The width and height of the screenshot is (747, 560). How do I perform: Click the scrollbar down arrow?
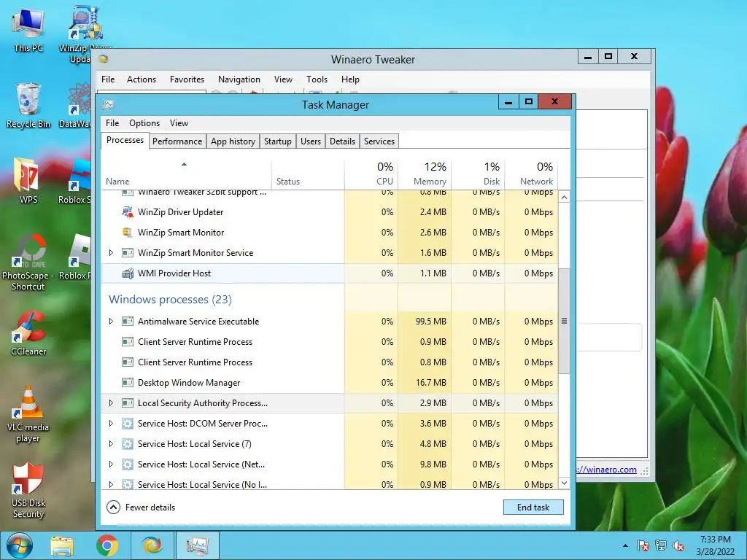coord(564,483)
